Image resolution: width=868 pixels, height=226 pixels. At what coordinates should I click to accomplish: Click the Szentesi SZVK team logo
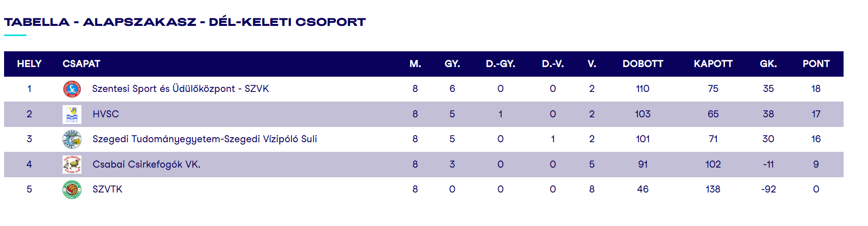click(72, 89)
